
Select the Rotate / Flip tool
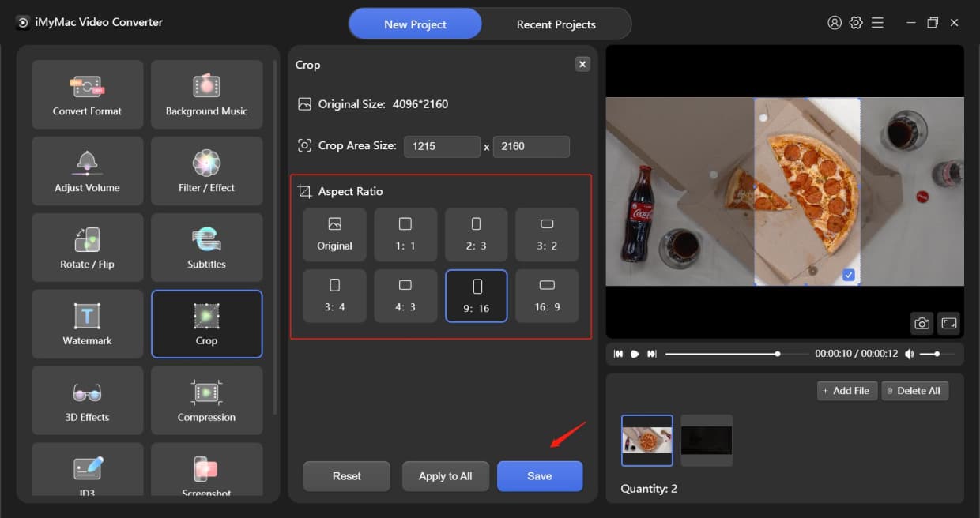pyautogui.click(x=87, y=247)
